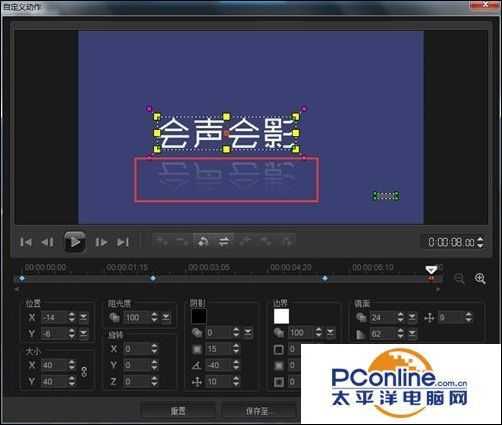Click the shadow opacity icon
The image size is (502, 425).
click(197, 333)
